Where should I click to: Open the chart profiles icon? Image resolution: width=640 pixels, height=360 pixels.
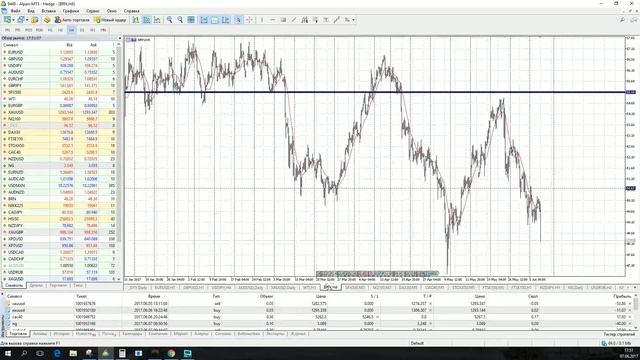20,20
